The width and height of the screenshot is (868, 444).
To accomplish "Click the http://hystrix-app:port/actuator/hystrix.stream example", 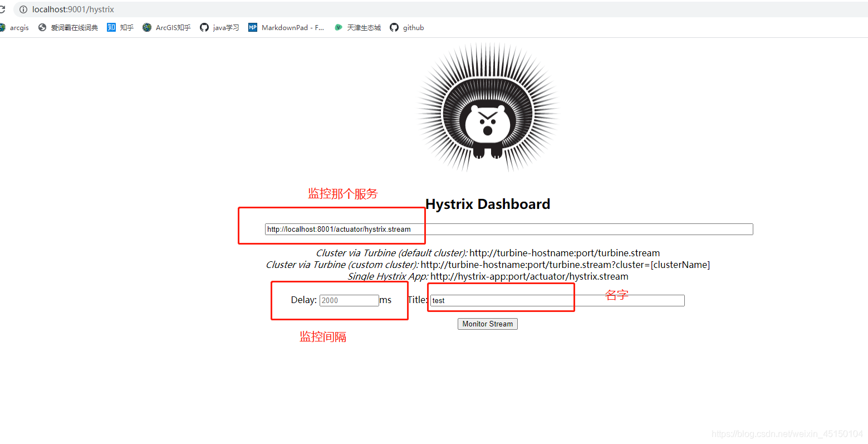I will 529,276.
